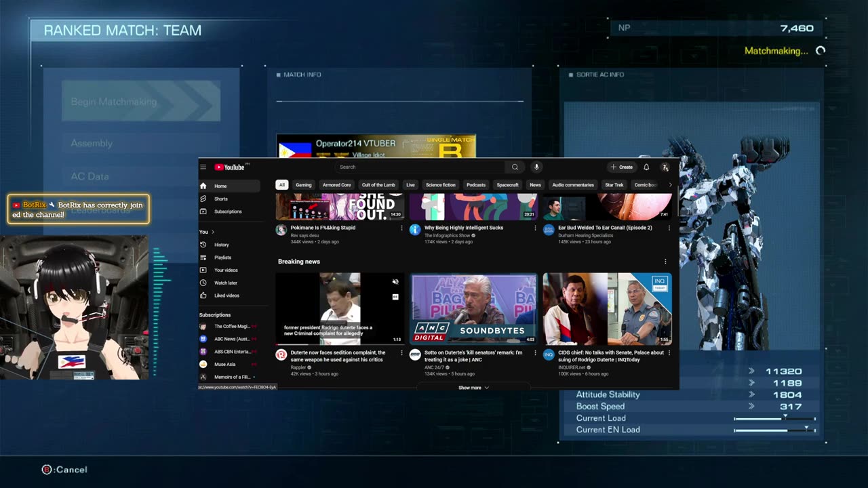Open options for Ear Bud Welded video

coord(669,228)
